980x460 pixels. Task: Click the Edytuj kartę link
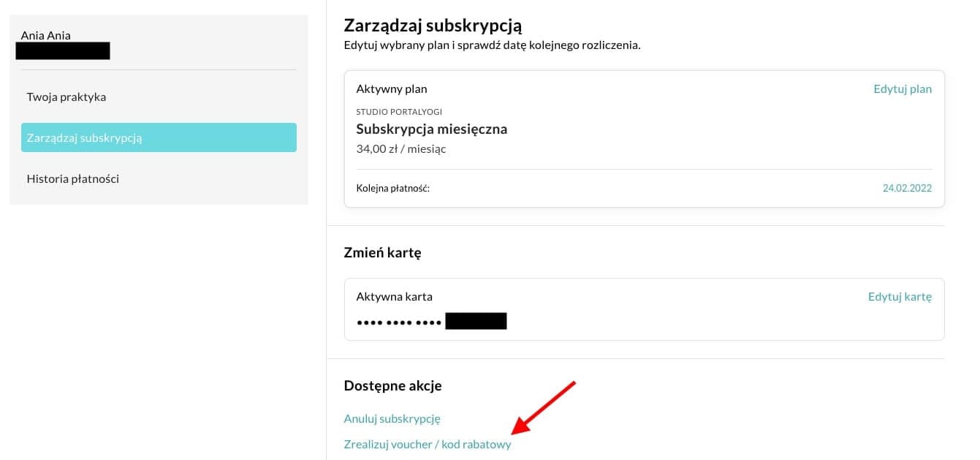pyautogui.click(x=900, y=297)
